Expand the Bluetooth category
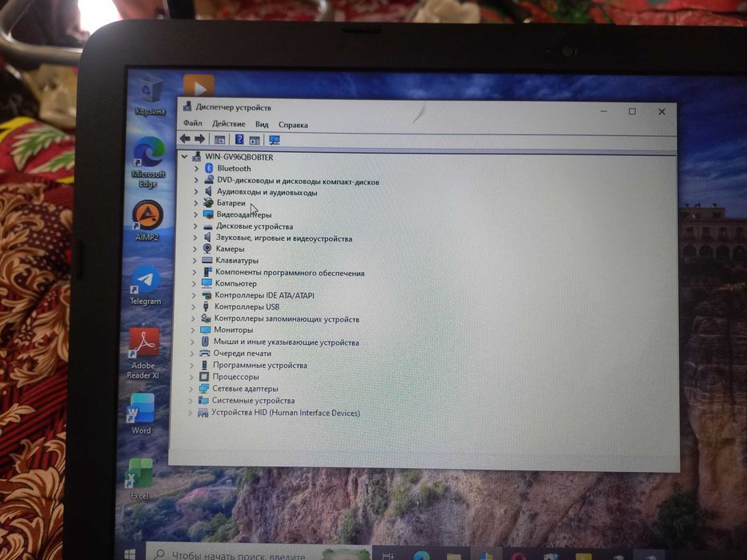This screenshot has height=560, width=747. [x=196, y=169]
